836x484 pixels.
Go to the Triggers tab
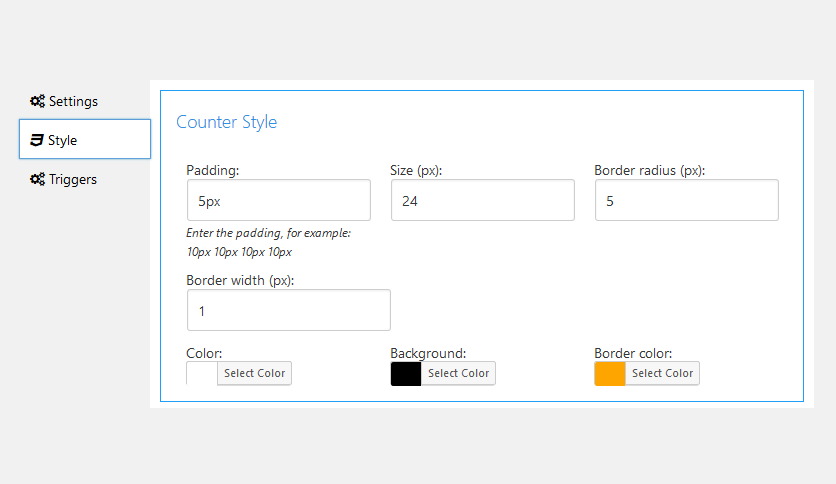tap(73, 180)
